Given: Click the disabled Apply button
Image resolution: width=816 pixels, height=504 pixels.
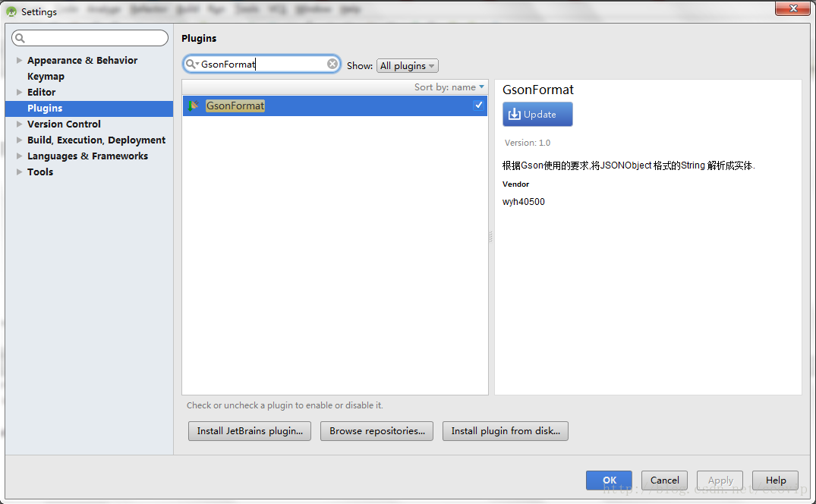Looking at the screenshot, I should click(720, 480).
